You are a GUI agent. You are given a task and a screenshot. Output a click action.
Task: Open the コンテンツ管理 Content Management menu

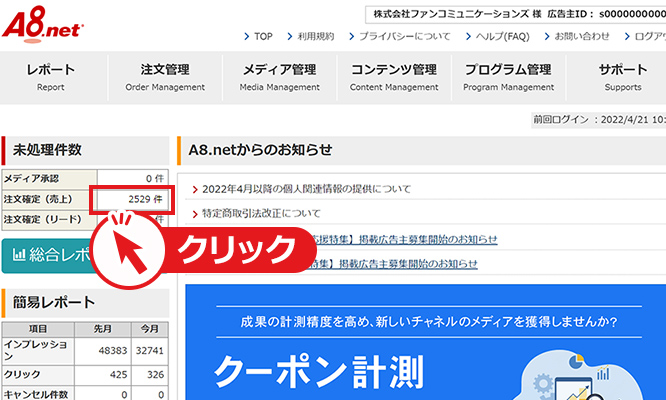point(394,77)
